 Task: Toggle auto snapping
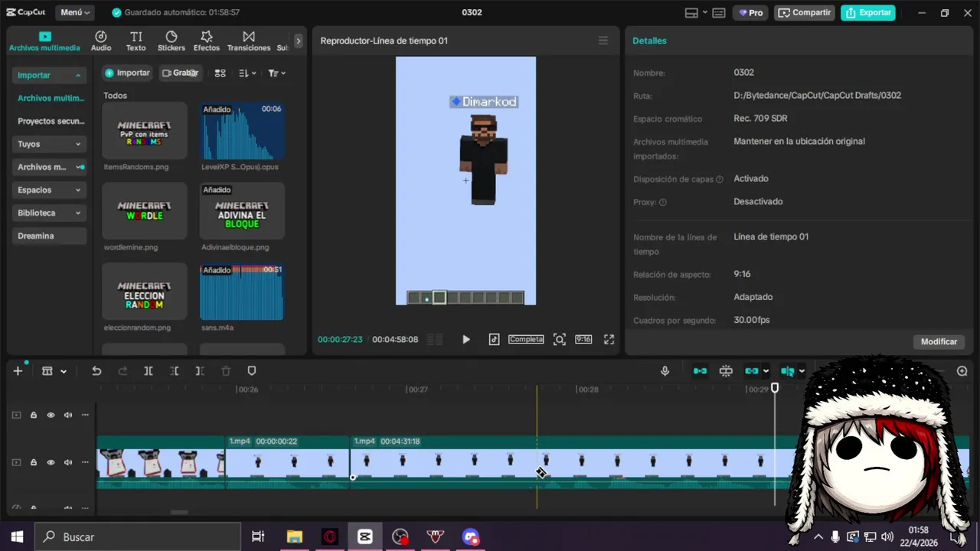pyautogui.click(x=726, y=371)
